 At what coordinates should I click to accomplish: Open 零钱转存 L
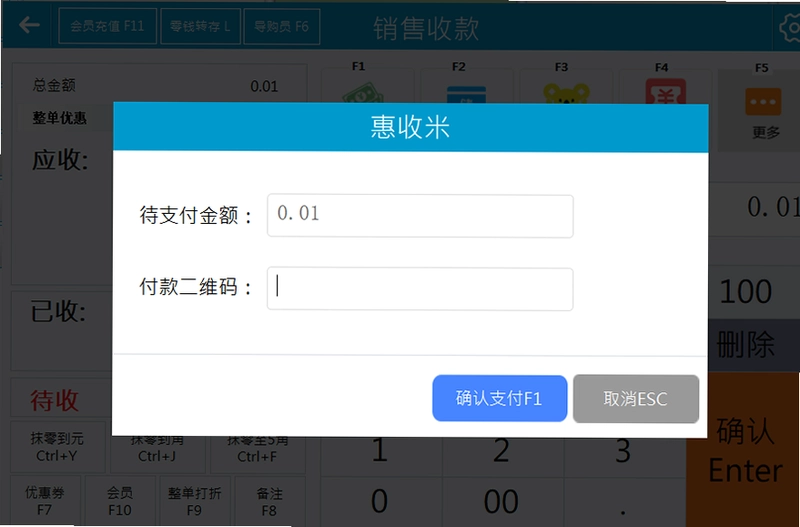tap(200, 26)
